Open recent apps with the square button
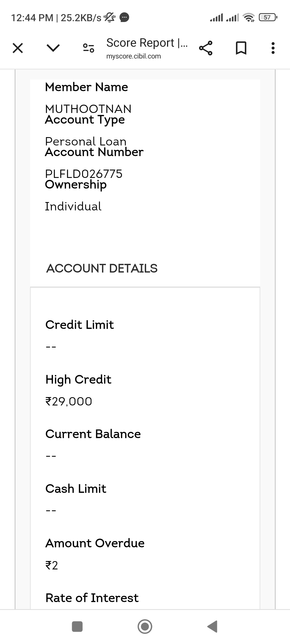The height and width of the screenshot is (644, 290). click(x=77, y=627)
